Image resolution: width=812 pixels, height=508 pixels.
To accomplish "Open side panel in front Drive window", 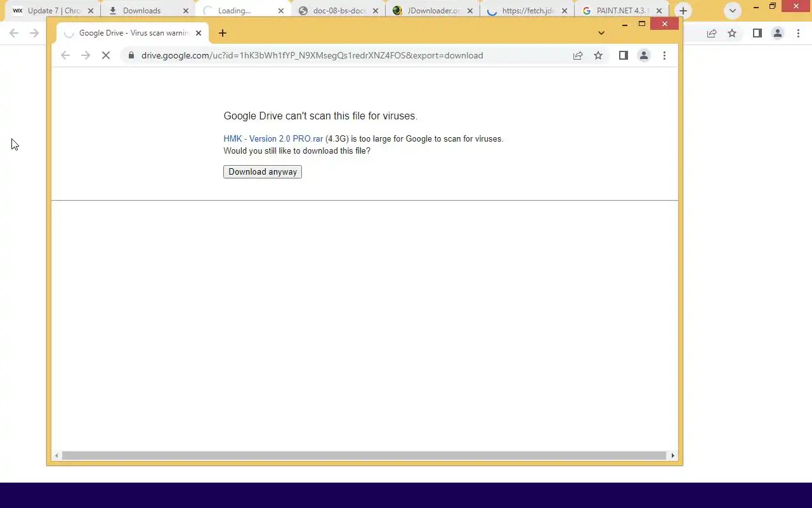I will 624,55.
